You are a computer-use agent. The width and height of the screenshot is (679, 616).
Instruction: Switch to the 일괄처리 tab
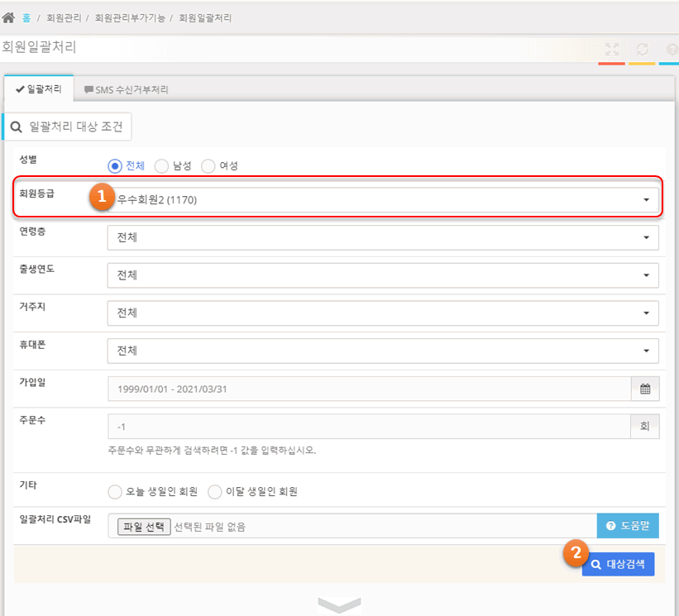pos(39,88)
